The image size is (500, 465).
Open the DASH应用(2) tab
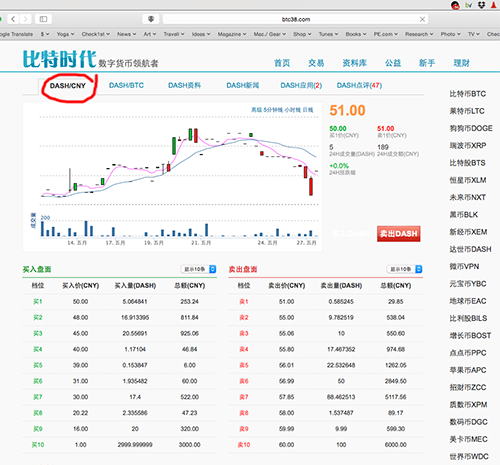pyautogui.click(x=301, y=85)
